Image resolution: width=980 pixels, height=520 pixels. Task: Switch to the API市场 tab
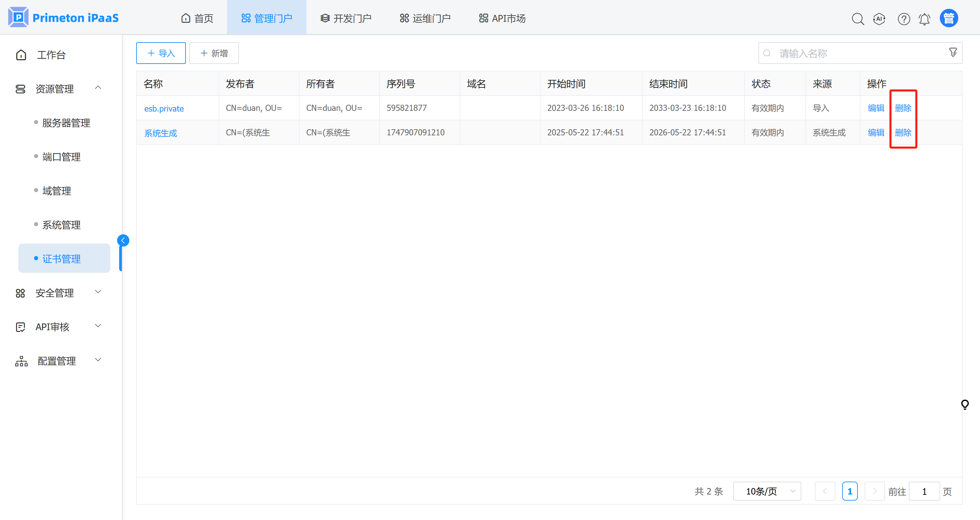click(502, 18)
